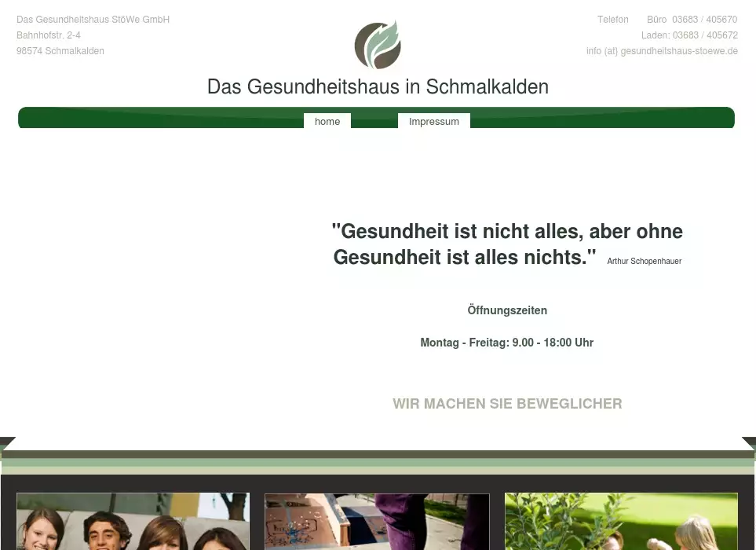Click the 98574 Schmalkalden postal line

[x=60, y=51]
